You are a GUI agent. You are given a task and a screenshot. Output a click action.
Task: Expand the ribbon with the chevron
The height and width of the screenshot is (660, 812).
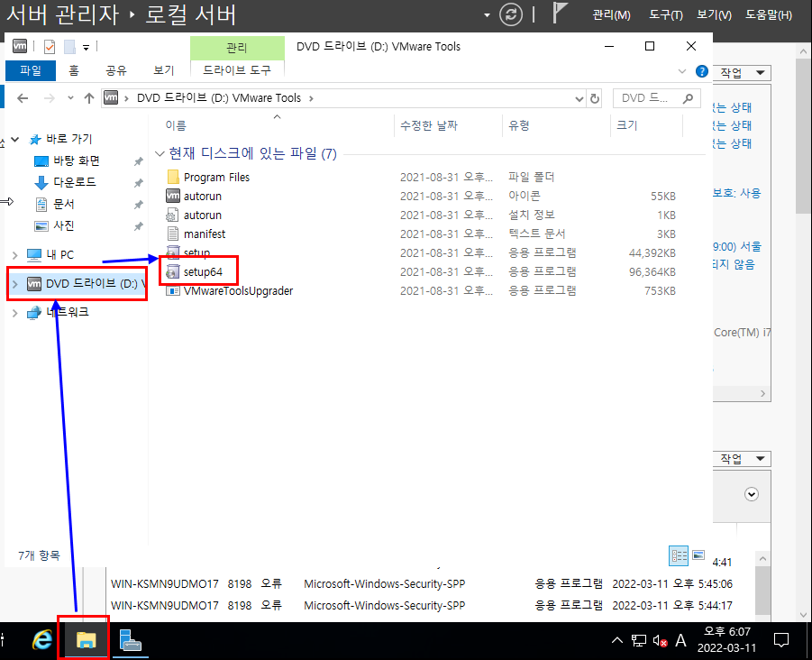(x=682, y=71)
